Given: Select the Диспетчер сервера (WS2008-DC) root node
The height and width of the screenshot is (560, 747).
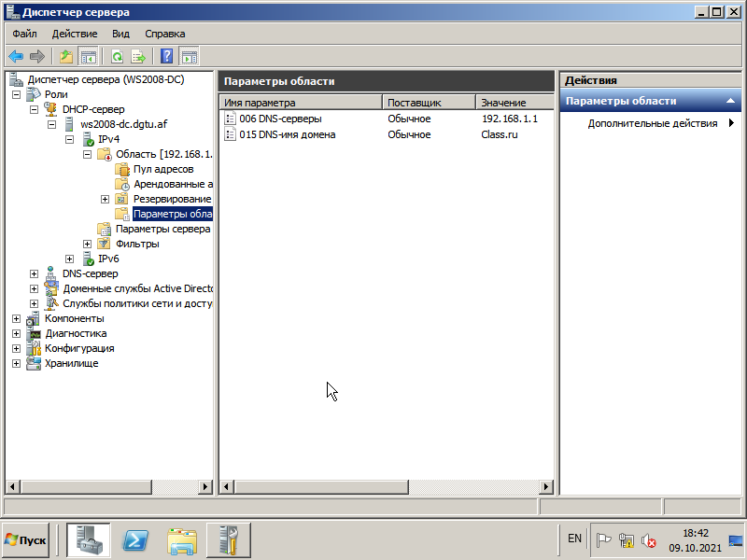Looking at the screenshot, I should (x=106, y=79).
